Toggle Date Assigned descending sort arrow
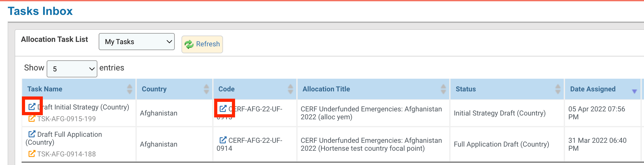The width and height of the screenshot is (644, 165). [634, 91]
